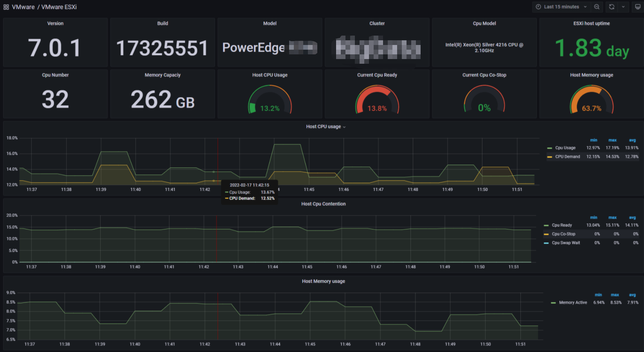Toggle the Cpu Swap Wait series in the legend

pos(566,243)
